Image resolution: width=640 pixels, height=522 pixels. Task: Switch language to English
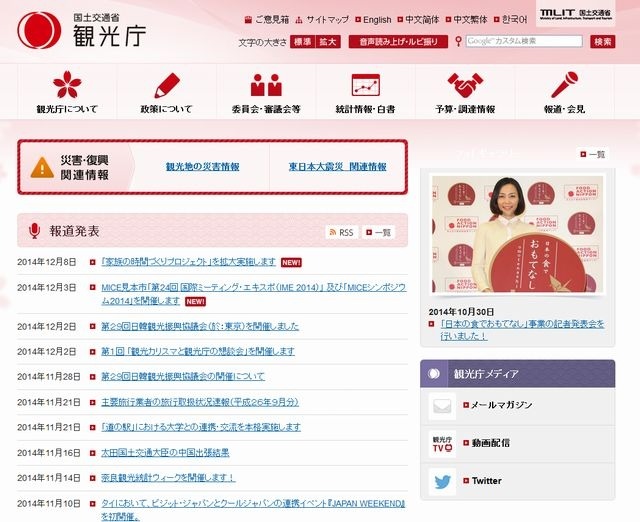(373, 20)
